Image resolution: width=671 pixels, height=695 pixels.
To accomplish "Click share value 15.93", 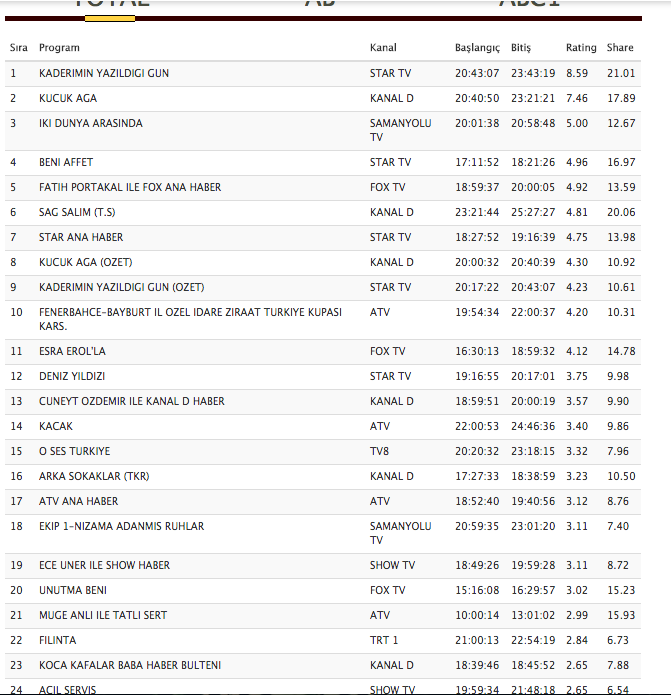I will pyautogui.click(x=621, y=615).
